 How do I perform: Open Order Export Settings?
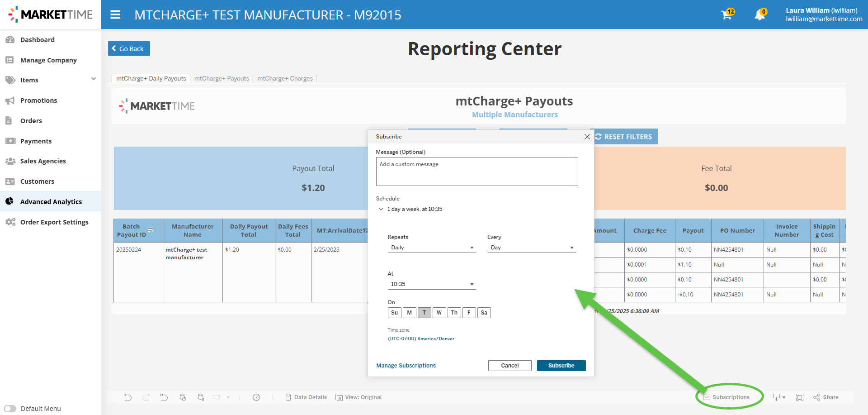tap(54, 222)
